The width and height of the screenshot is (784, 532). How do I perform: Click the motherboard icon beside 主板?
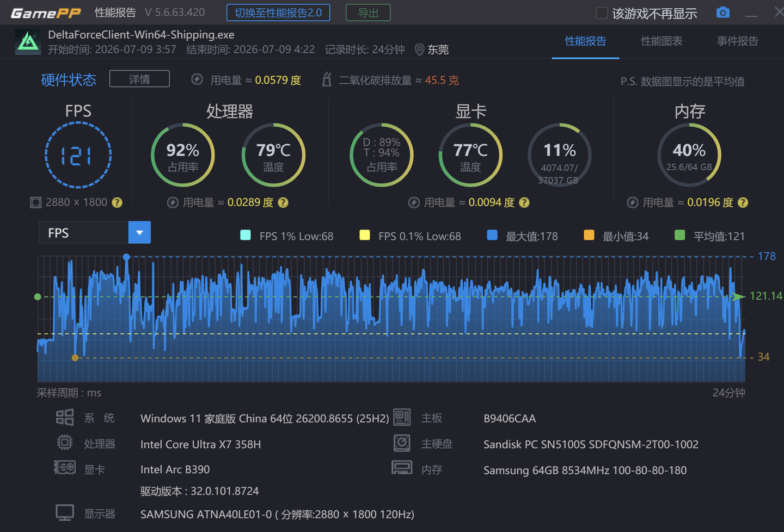402,417
